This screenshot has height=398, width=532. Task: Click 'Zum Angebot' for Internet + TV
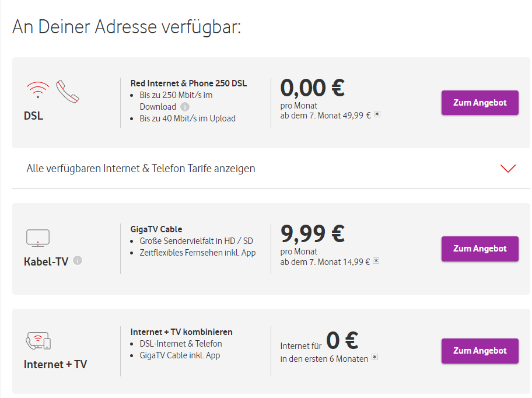tap(480, 351)
